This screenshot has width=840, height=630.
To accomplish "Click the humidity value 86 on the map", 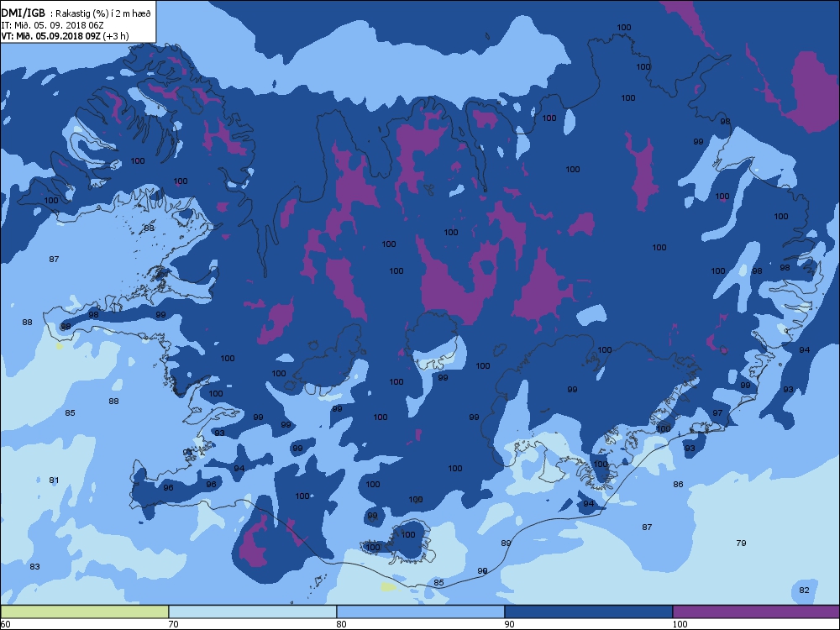I will pyautogui.click(x=678, y=484).
